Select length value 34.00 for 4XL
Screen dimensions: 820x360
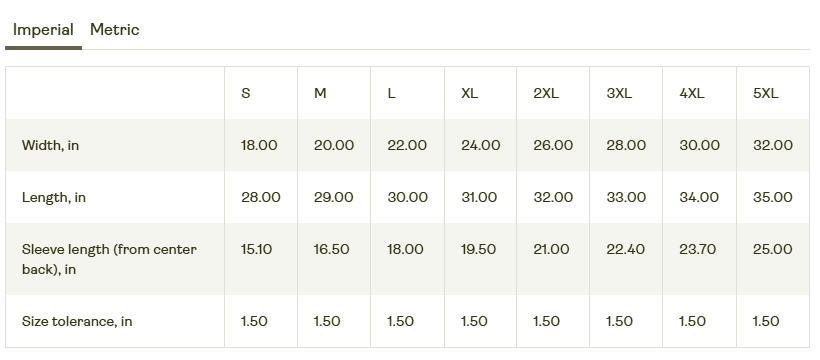[x=699, y=197]
